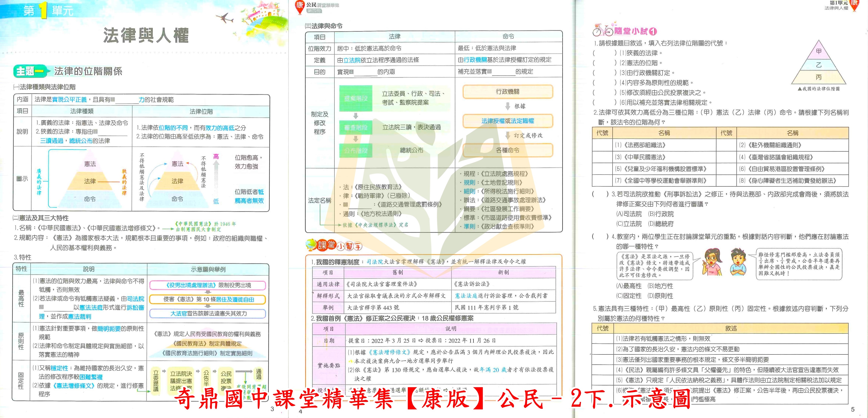Click the box 《役男出境處理辦法》限制役男出境
This screenshot has height=418, width=868.
(208, 285)
